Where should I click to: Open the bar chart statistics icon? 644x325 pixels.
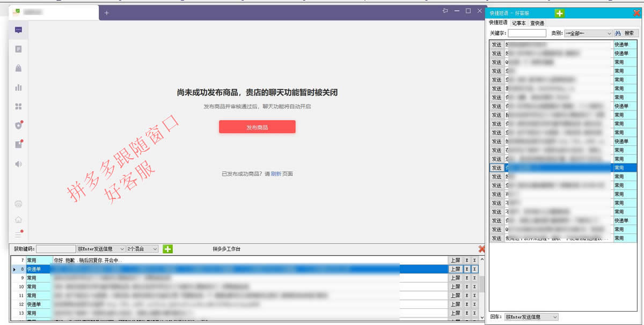coord(18,87)
